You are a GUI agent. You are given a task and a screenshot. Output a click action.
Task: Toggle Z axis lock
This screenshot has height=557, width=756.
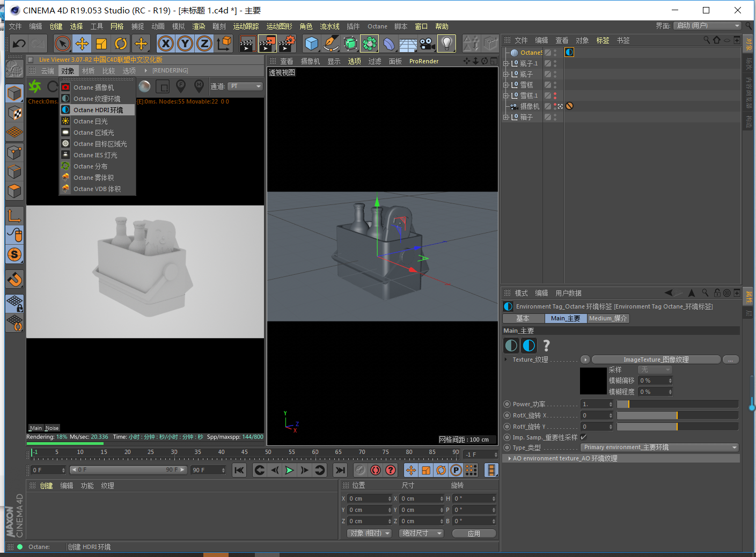[204, 43]
